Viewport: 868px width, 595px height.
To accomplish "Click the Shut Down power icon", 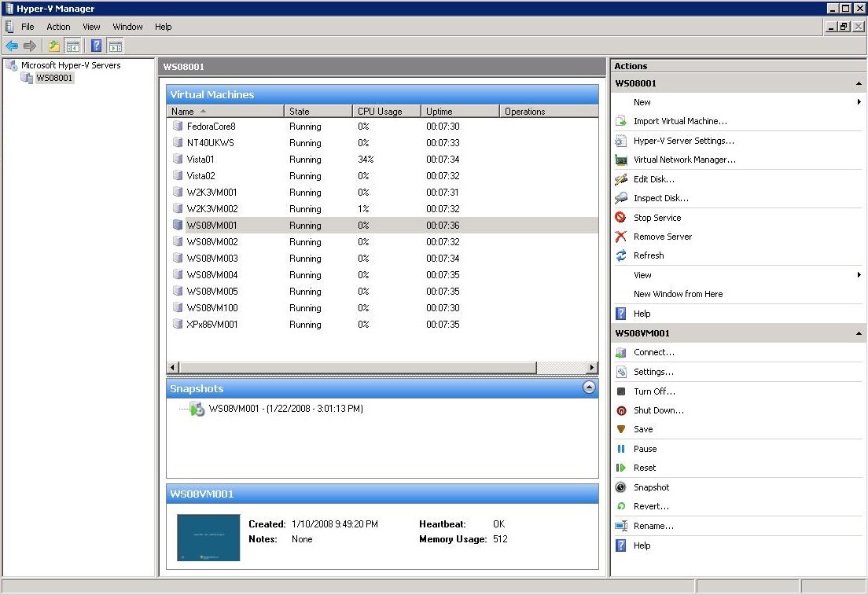I will click(x=621, y=411).
